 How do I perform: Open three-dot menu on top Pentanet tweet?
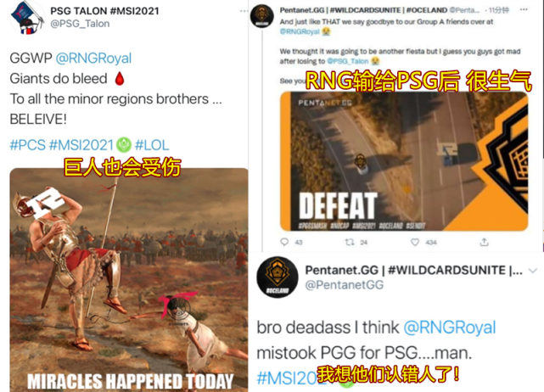click(x=524, y=9)
